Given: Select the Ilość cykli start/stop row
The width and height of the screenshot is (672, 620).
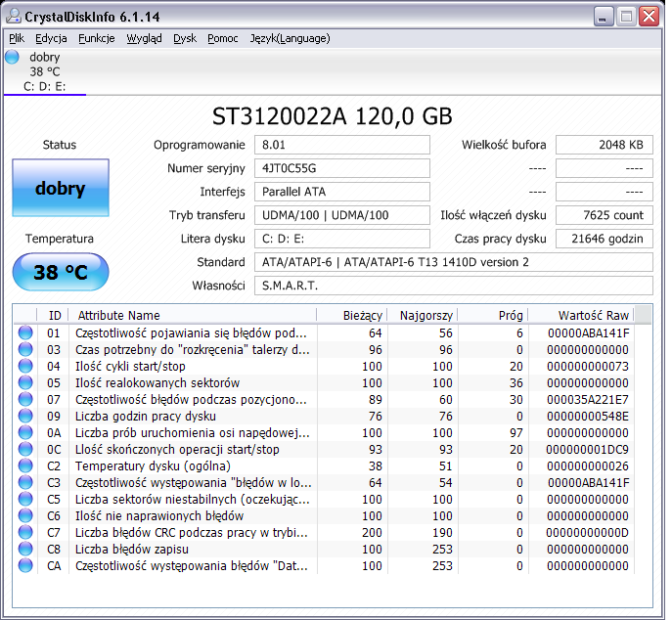Looking at the screenshot, I should point(324,366).
